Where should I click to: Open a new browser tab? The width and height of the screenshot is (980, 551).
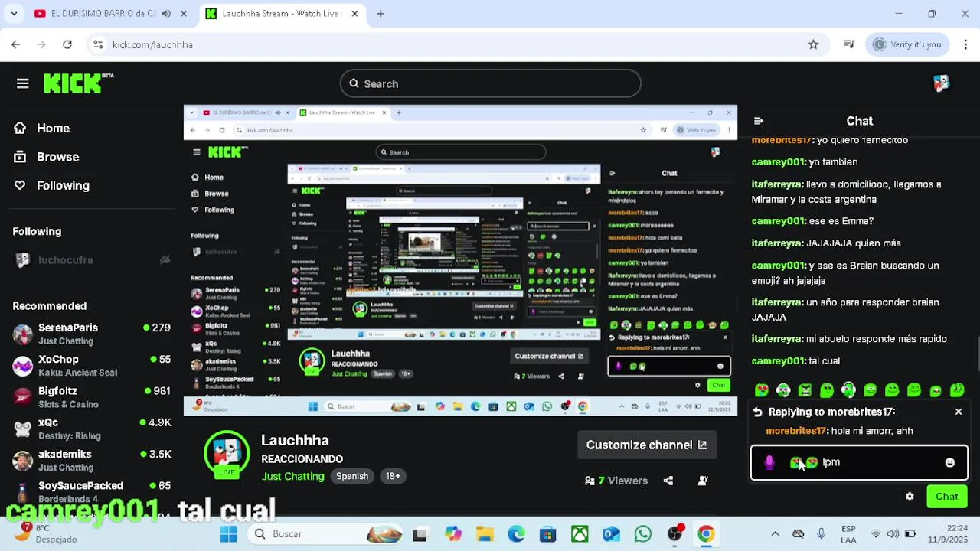(381, 14)
